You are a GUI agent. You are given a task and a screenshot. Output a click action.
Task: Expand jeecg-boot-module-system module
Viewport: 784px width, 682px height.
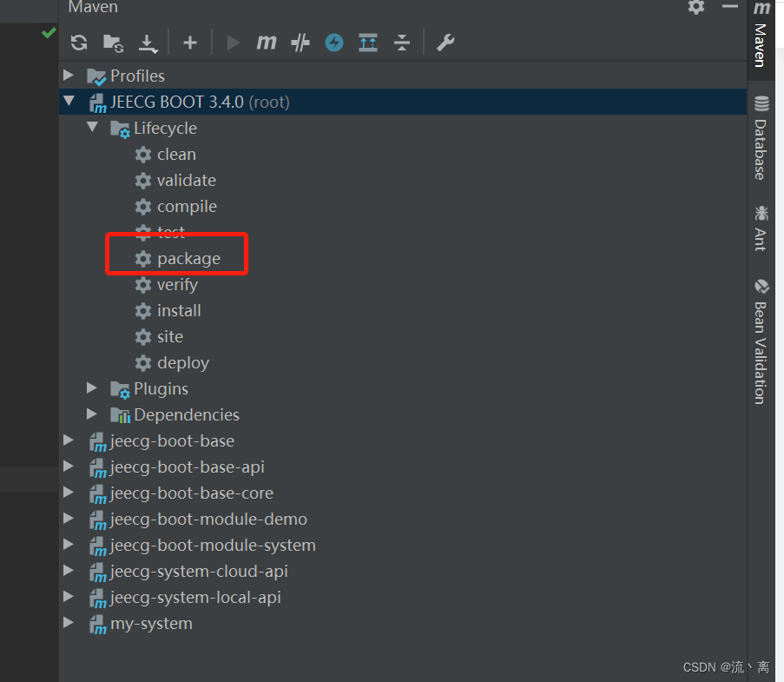click(69, 545)
